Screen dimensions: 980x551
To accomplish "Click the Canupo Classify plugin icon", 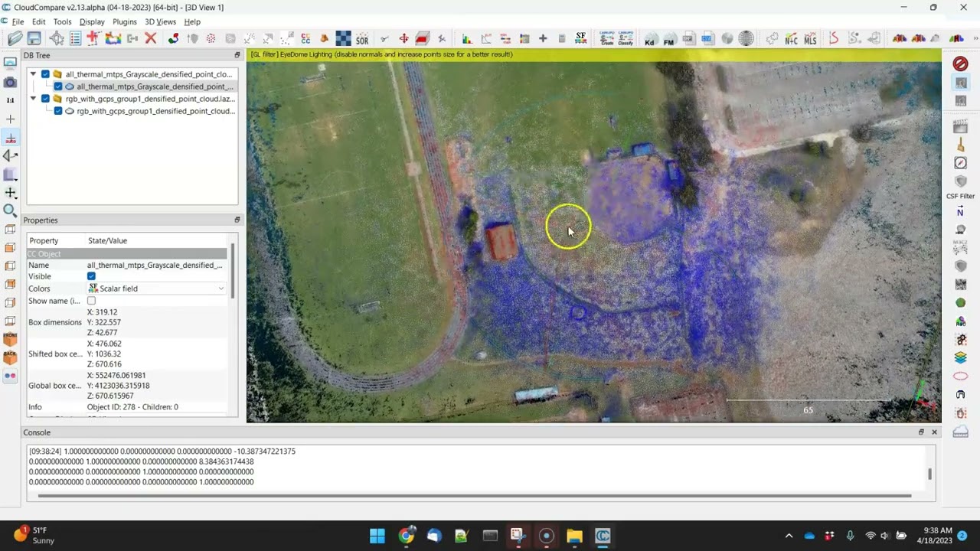I will click(626, 38).
